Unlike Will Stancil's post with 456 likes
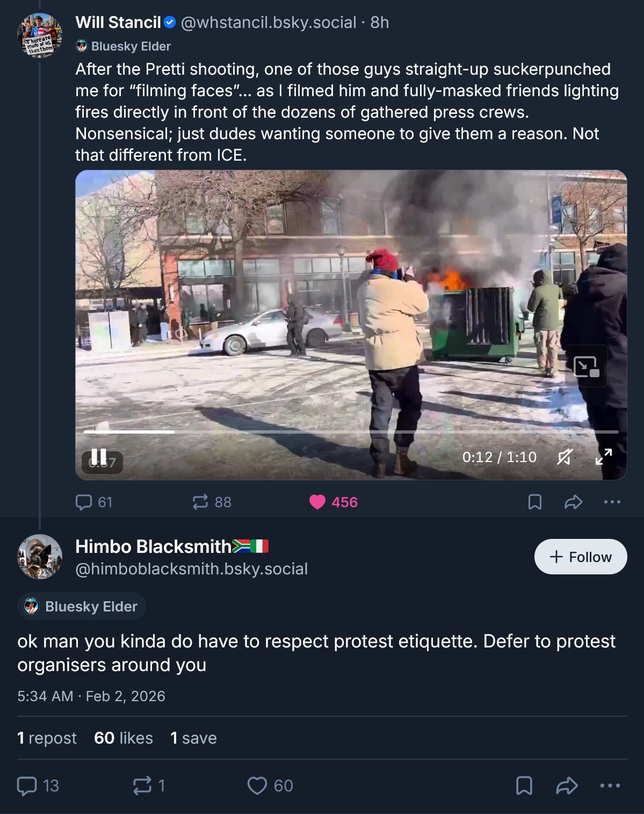 tap(317, 502)
